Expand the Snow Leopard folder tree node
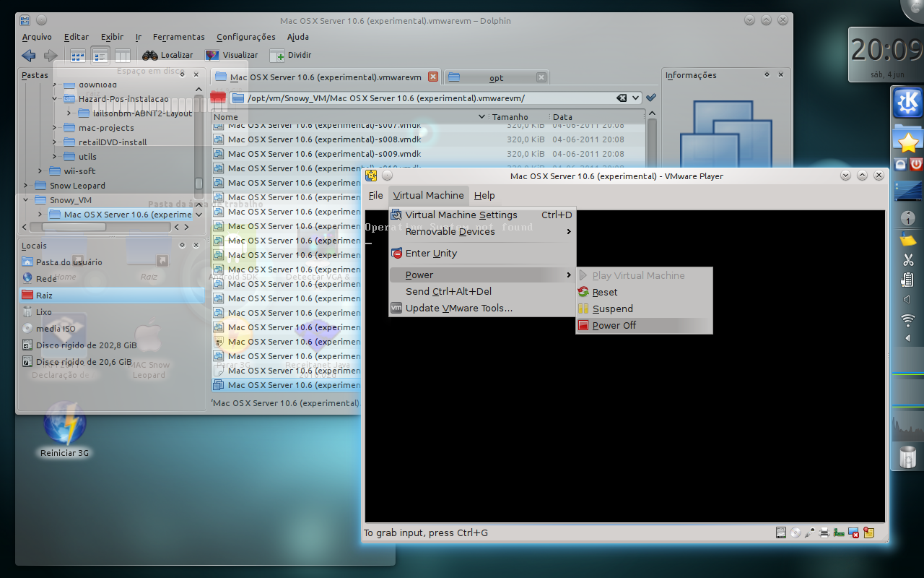This screenshot has width=924, height=578. tap(25, 186)
